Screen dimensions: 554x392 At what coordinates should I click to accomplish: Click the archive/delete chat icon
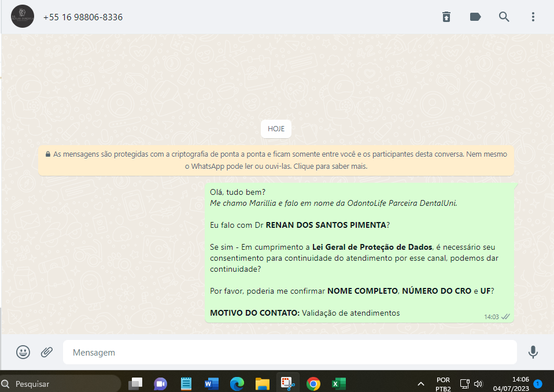[446, 17]
